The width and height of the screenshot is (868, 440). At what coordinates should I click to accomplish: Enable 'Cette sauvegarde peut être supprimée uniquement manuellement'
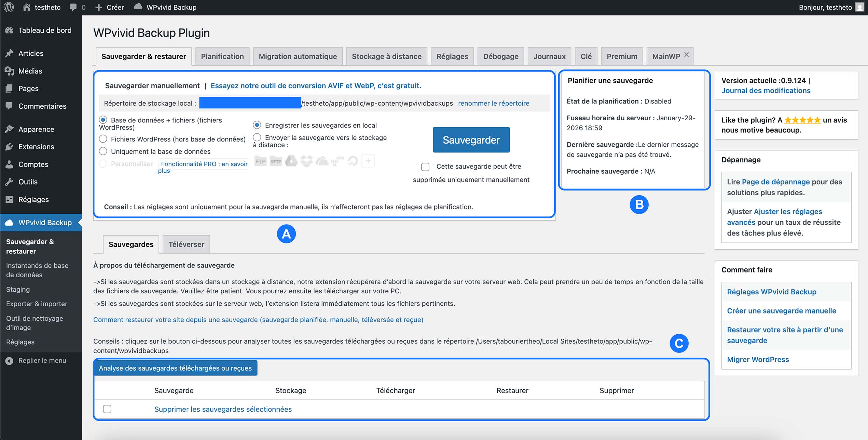tap(425, 167)
